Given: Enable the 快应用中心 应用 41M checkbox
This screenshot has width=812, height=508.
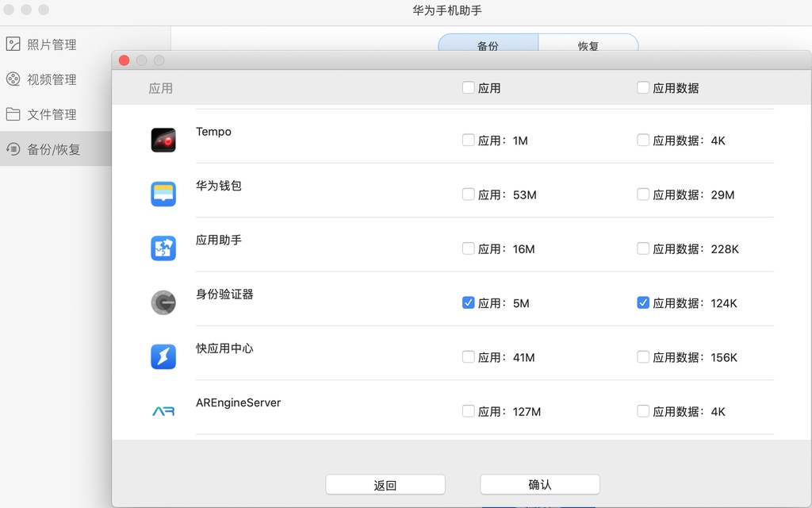Looking at the screenshot, I should click(x=468, y=356).
